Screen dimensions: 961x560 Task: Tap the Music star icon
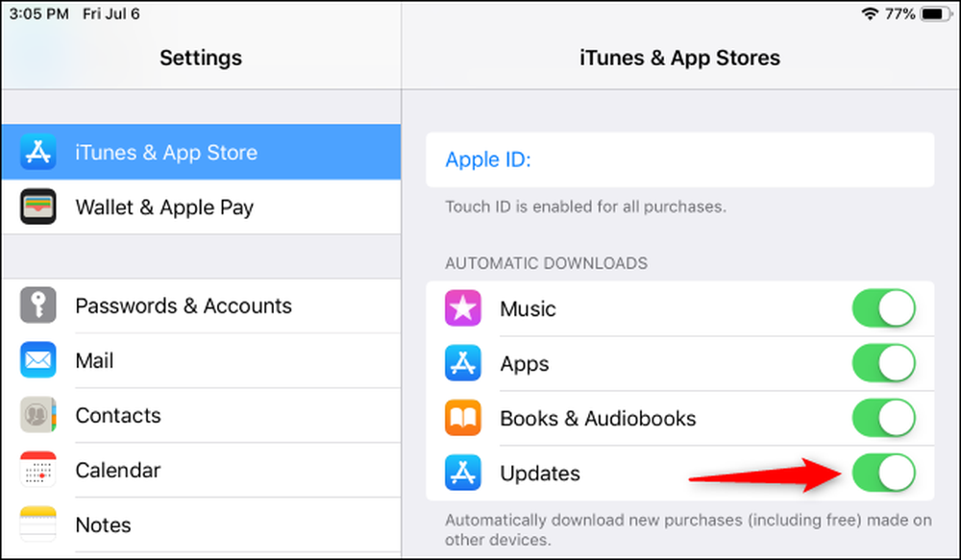tap(463, 308)
